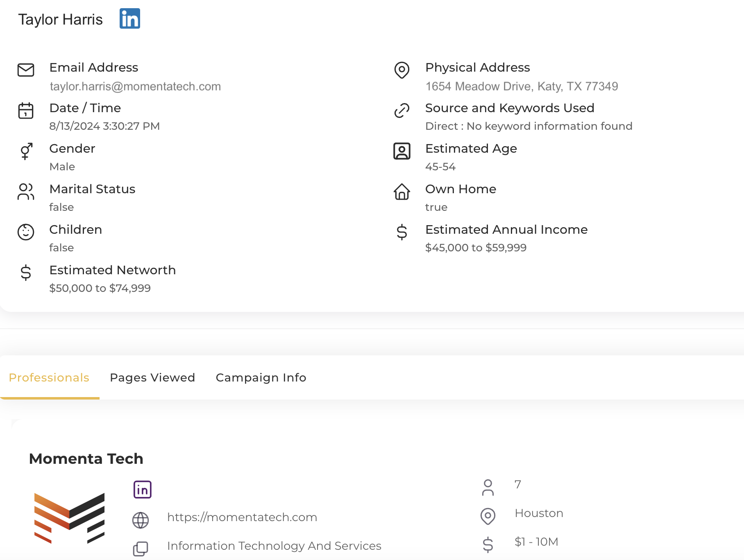Click the email envelope icon
Viewport: 744px width, 560px height.
coord(26,70)
